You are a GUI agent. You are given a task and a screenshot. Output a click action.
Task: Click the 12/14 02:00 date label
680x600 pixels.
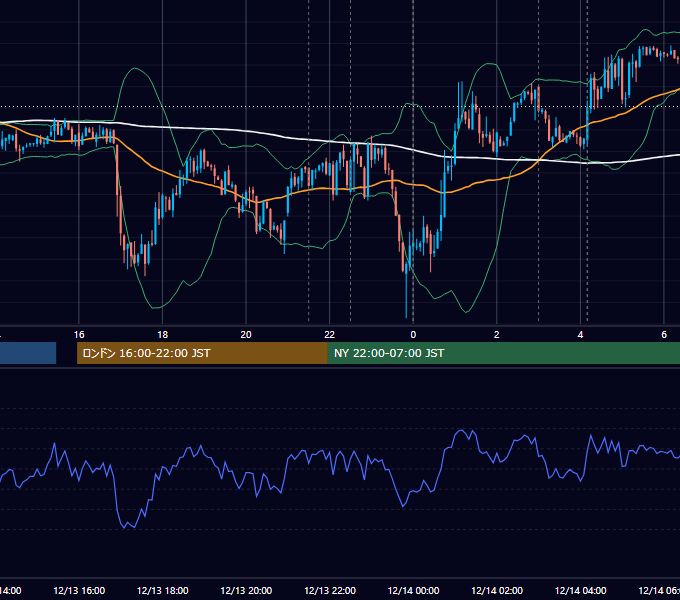497,590
